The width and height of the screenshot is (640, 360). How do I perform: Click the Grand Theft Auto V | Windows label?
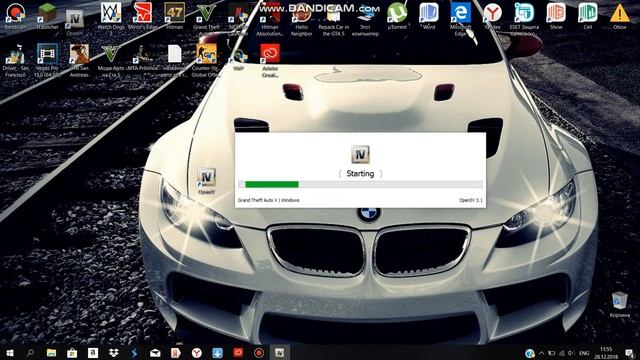click(268, 200)
